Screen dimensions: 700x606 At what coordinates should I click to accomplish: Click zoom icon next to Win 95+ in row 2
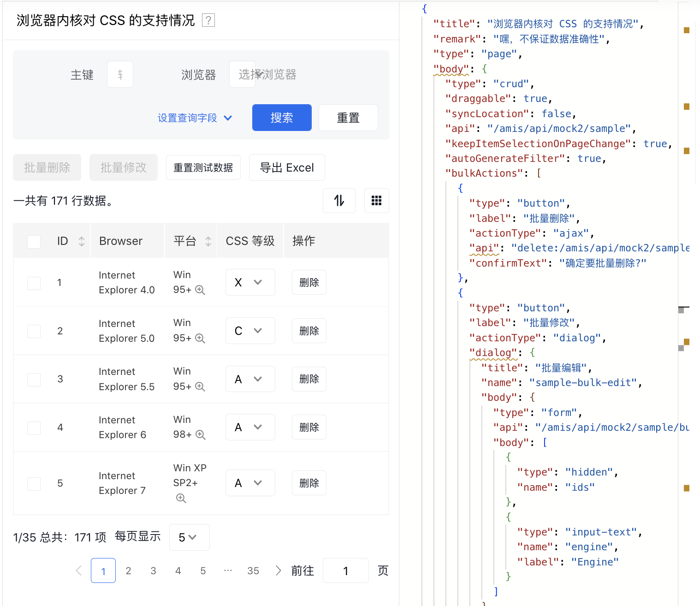click(x=200, y=339)
